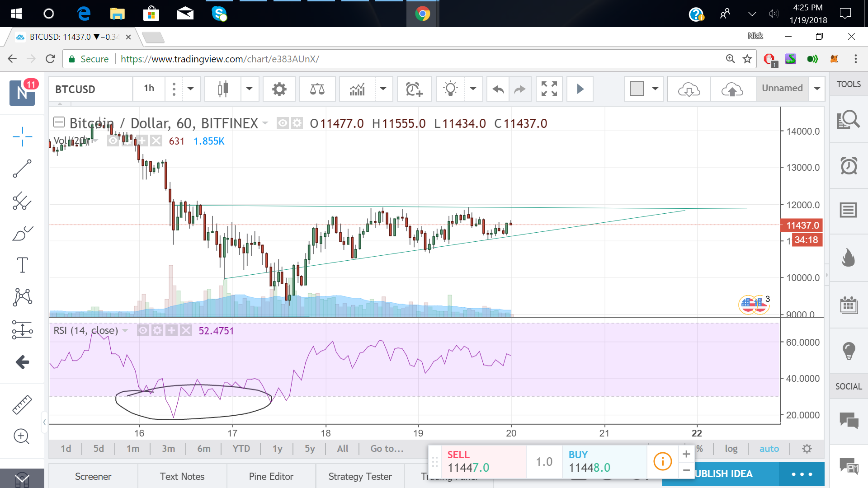Open Skype from the Windows taskbar
868x488 pixels.
(x=219, y=14)
